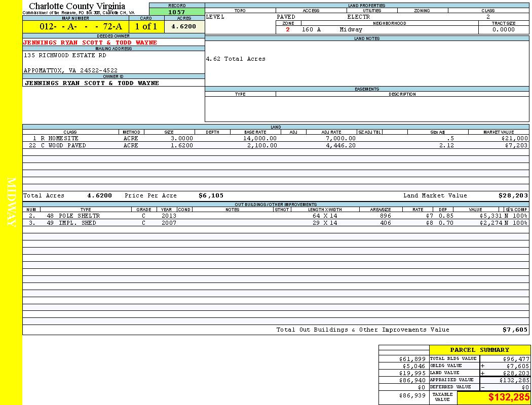Click the '1 of 1' card indicator
This screenshot has width=532, height=405.
(x=146, y=26)
